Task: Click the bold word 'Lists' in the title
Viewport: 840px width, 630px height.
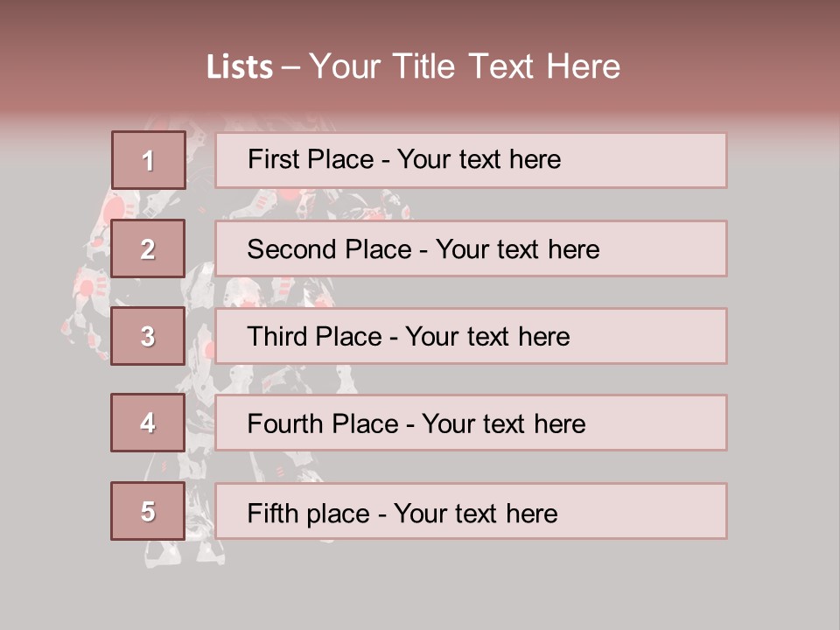Action: pos(239,67)
